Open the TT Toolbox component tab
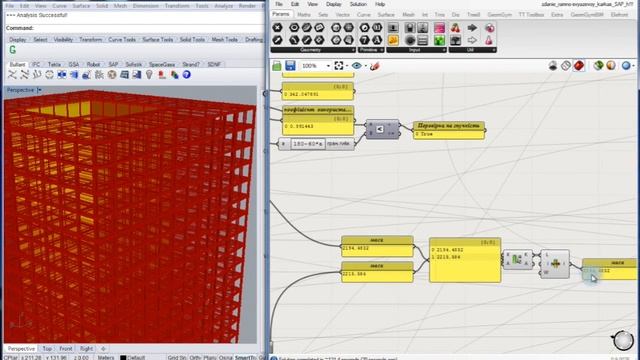640x360 pixels. click(531, 14)
